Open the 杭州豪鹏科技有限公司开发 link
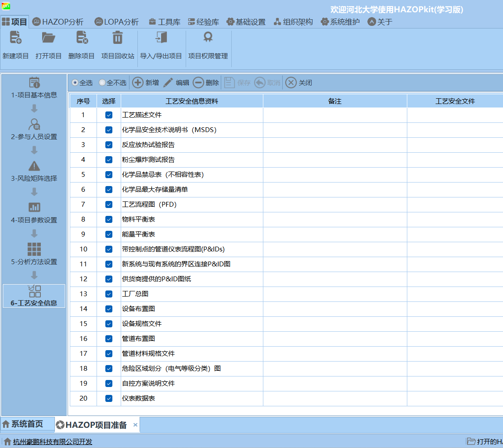The height and width of the screenshot is (448, 503). tap(53, 441)
